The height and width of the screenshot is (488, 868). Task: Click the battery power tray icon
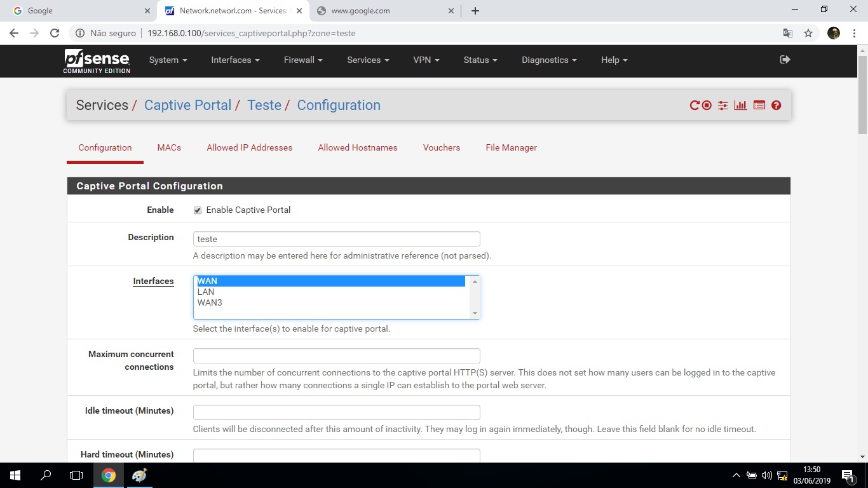pos(752,475)
